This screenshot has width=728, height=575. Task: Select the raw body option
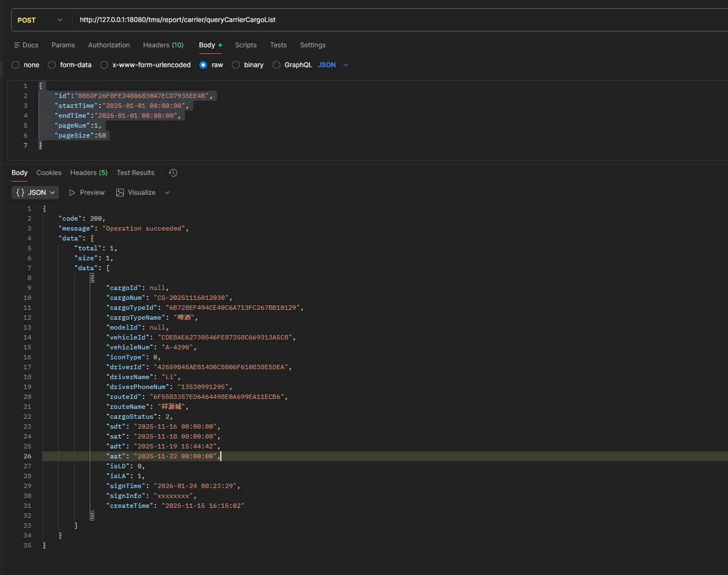point(203,65)
